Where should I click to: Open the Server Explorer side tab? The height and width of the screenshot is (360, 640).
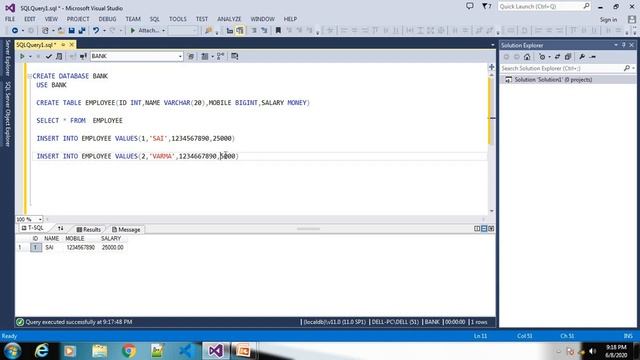pos(7,58)
